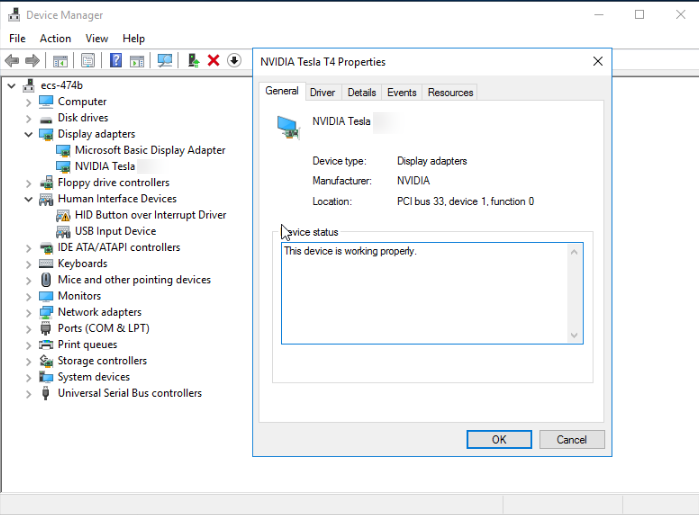Click Show/Hide Console Tree toolbar icon

[x=60, y=60]
